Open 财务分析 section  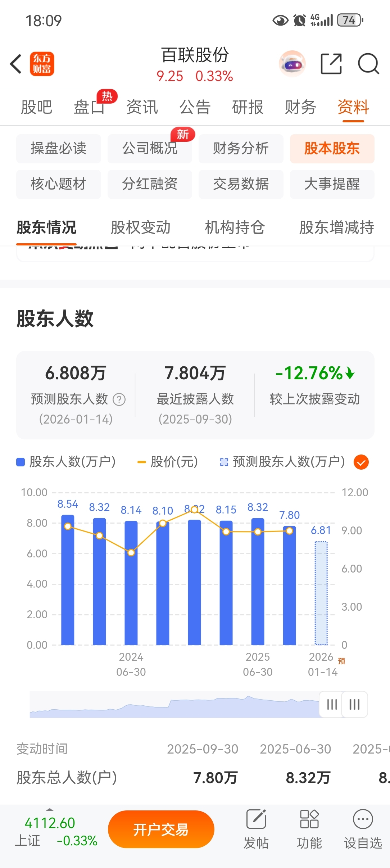pos(241,149)
